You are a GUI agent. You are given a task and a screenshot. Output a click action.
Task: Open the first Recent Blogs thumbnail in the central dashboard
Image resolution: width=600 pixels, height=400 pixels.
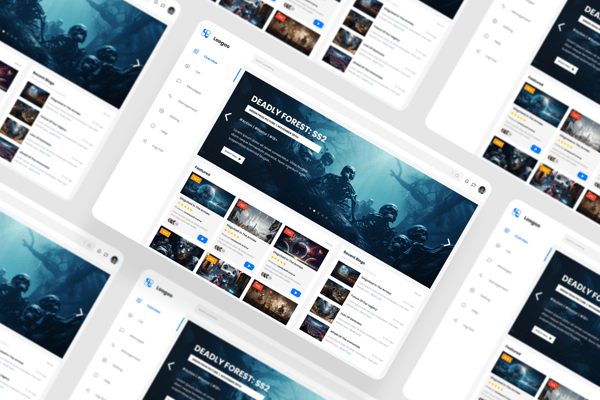pyautogui.click(x=346, y=274)
